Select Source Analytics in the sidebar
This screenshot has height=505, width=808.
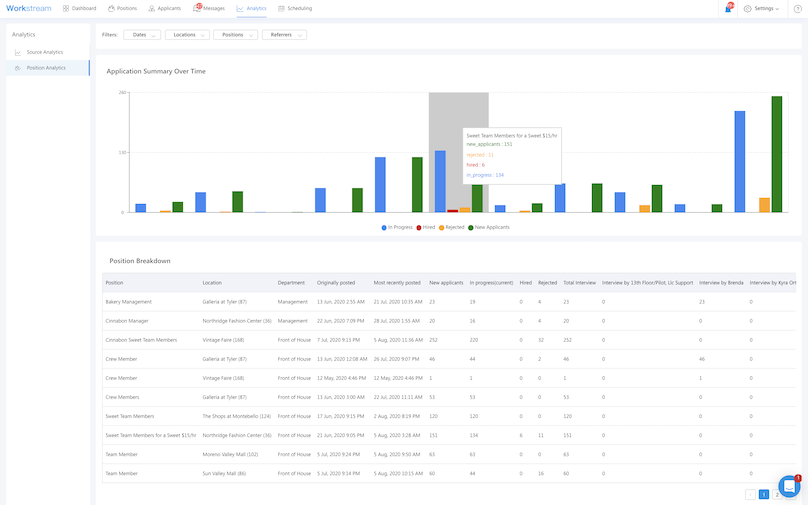click(44, 52)
